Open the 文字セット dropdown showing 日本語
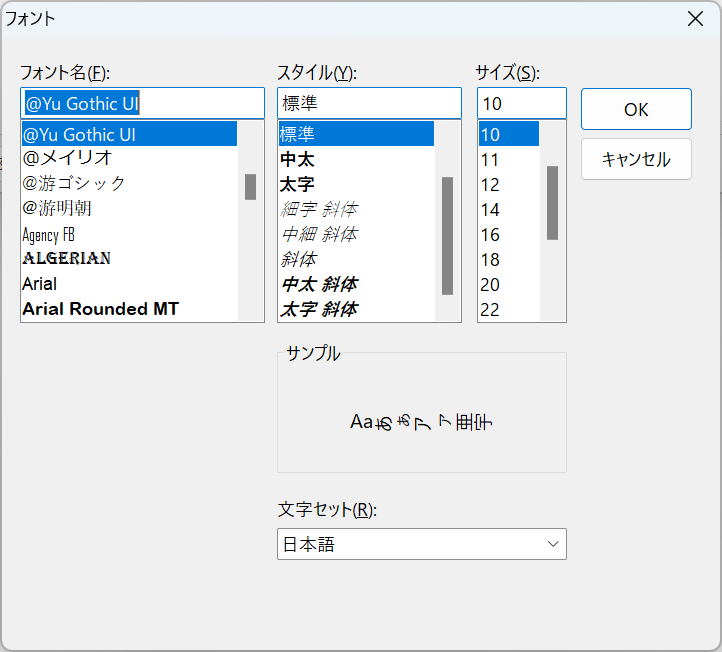This screenshot has height=652, width=722. (422, 544)
